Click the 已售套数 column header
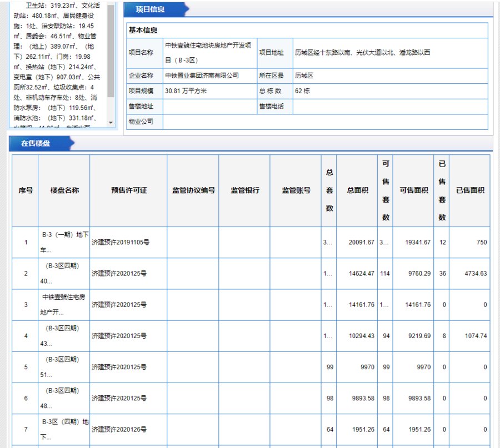This screenshot has height=448, width=500. tap(442, 190)
